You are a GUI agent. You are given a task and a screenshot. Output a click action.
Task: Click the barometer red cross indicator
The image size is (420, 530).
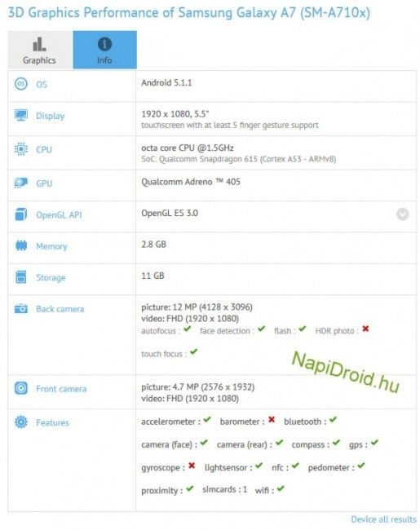coord(272,419)
